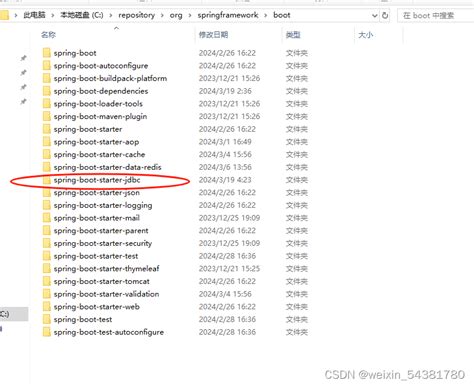The width and height of the screenshot is (474, 386).
Task: Sort files by 修改日期 column
Action: point(213,35)
